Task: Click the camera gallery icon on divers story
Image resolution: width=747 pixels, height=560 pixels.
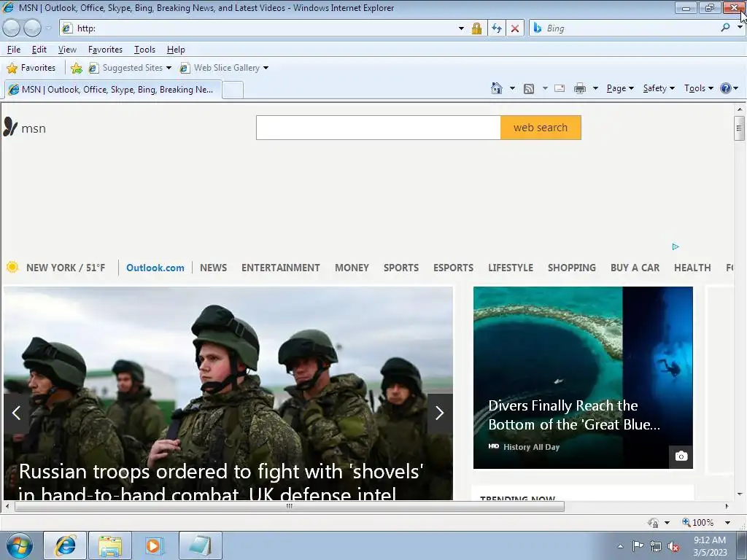Action: [x=681, y=456]
